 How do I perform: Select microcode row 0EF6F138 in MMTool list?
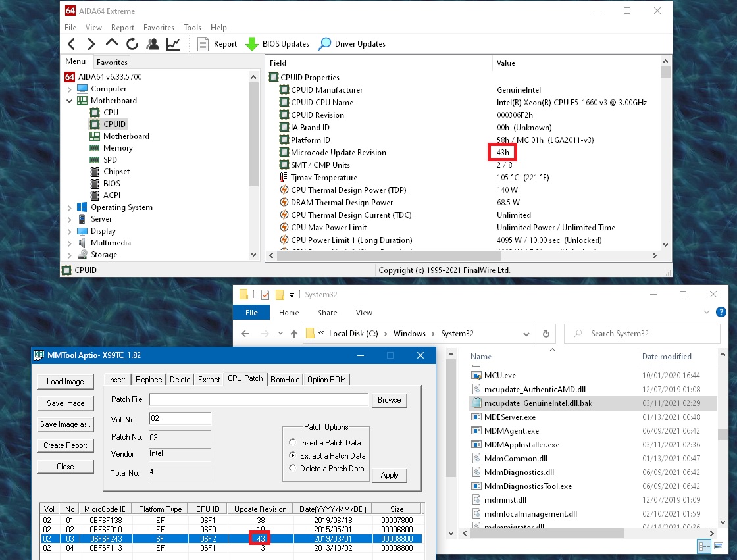click(231, 521)
